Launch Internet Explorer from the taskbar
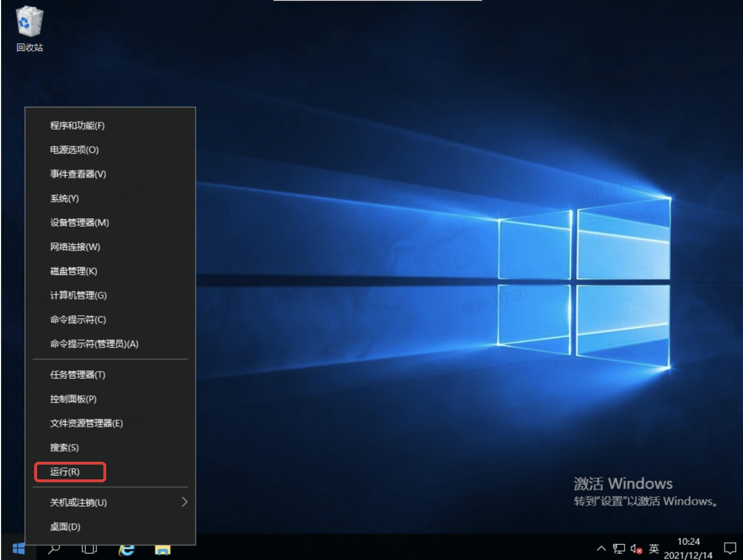Image resolution: width=743 pixels, height=560 pixels. click(x=126, y=550)
